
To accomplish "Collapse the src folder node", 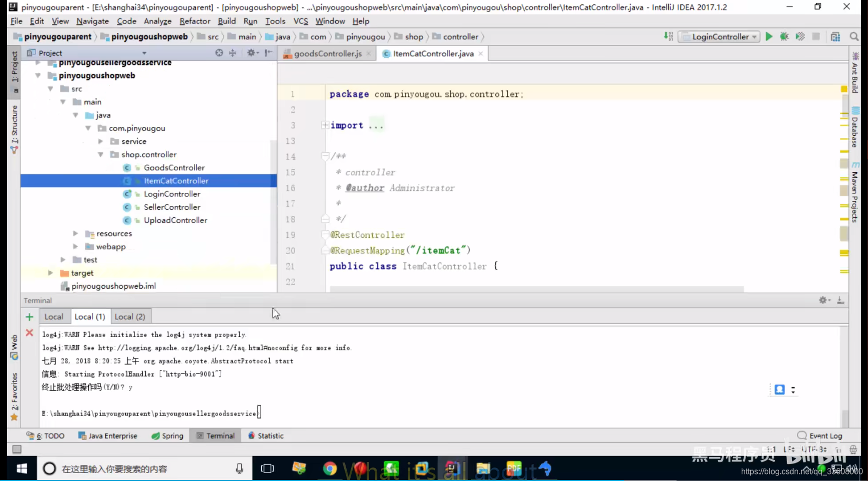I will pos(50,89).
